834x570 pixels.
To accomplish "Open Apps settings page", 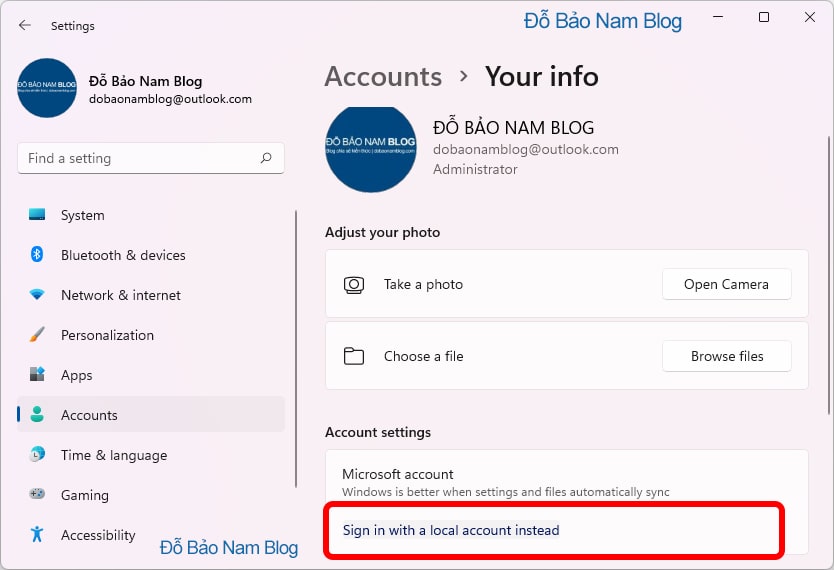I will pos(151,375).
